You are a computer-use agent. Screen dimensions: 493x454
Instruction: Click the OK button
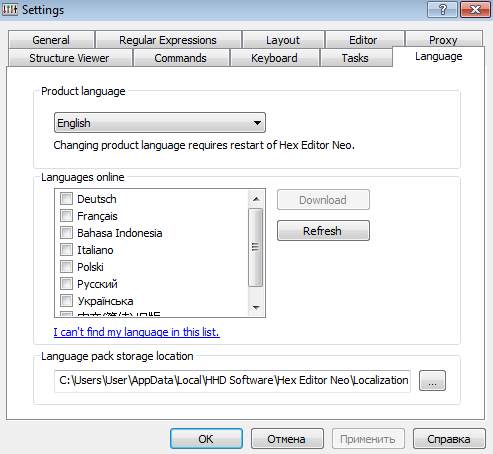pyautogui.click(x=206, y=439)
